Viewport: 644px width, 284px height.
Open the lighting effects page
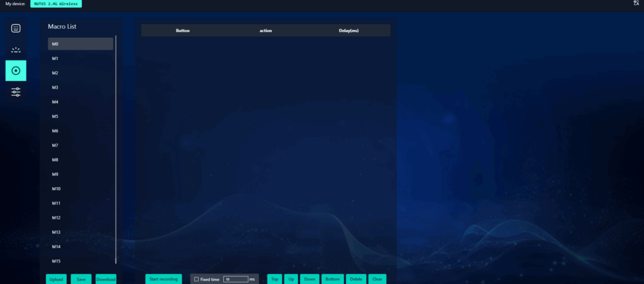(x=16, y=50)
